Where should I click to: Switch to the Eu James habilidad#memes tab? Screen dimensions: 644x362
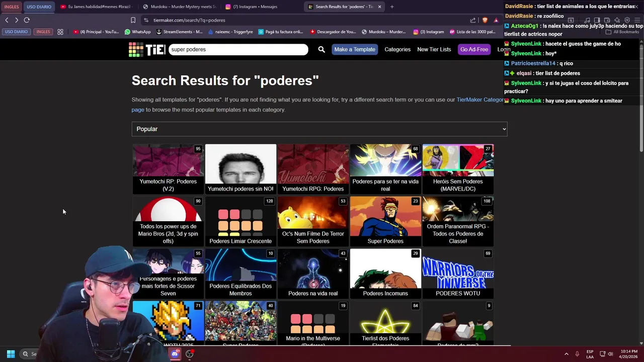click(96, 7)
